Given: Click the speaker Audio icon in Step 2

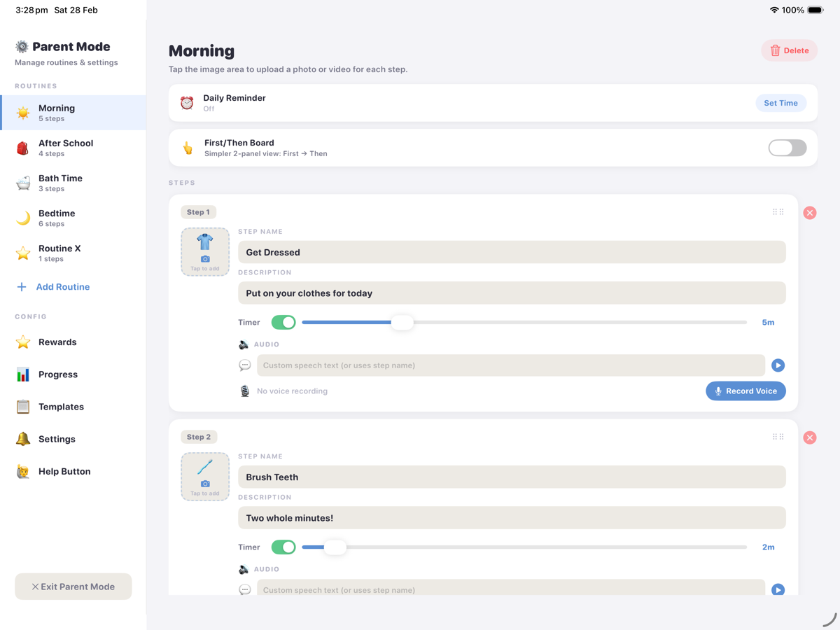Looking at the screenshot, I should (244, 569).
